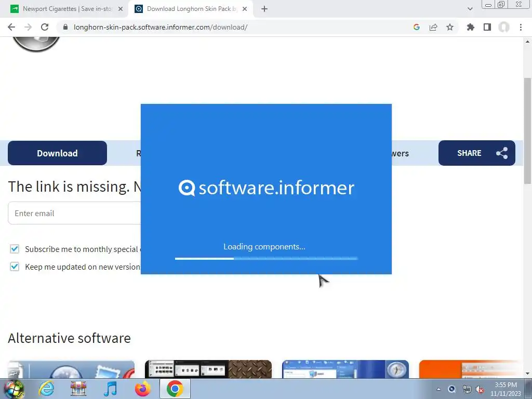
Task: Click the muted volume tray icon
Action: (x=480, y=390)
